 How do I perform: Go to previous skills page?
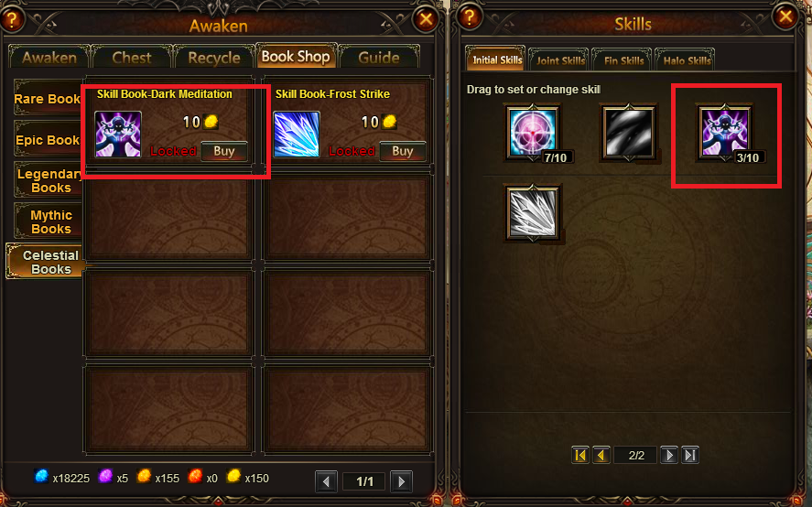click(x=601, y=455)
